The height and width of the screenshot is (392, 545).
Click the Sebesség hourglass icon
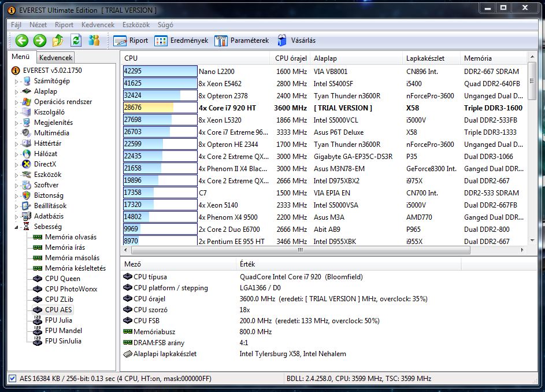point(27,227)
